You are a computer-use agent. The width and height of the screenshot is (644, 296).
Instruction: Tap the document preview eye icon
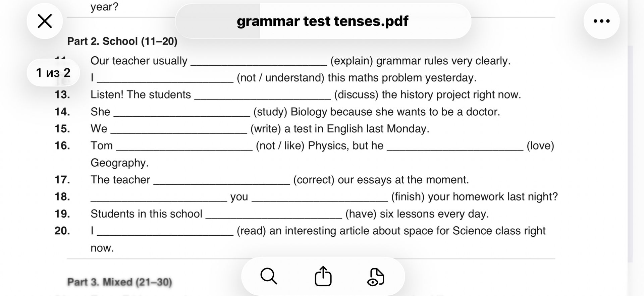[376, 277]
